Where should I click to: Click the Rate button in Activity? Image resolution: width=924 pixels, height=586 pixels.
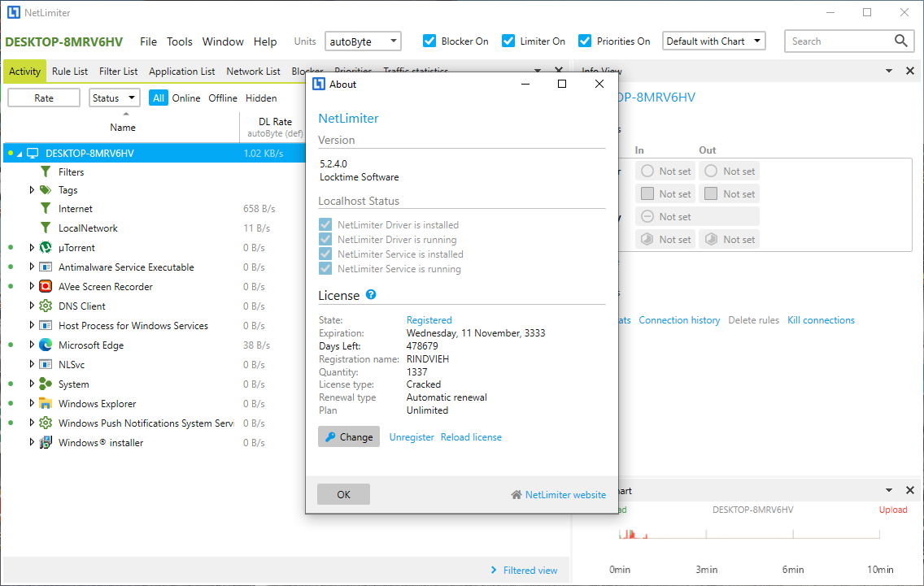[x=44, y=98]
